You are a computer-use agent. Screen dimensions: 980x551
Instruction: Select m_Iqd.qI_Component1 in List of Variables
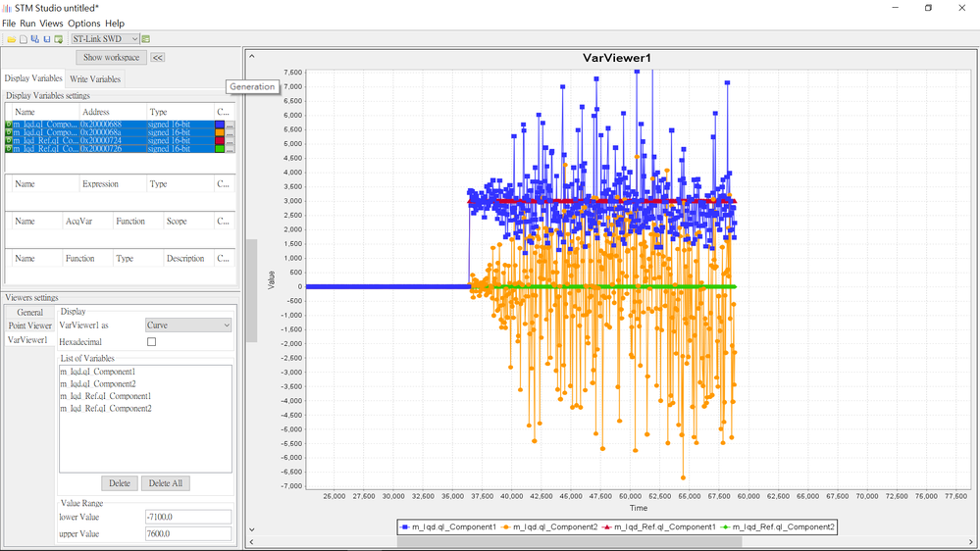(x=97, y=372)
